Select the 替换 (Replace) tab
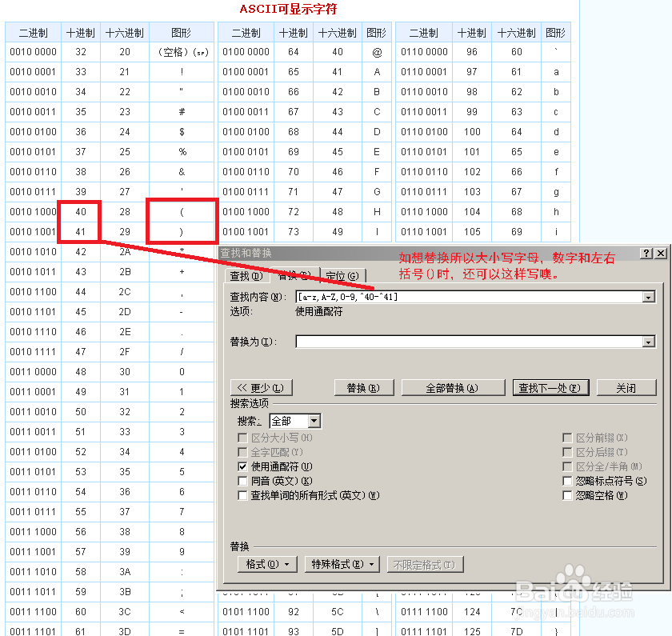 [293, 274]
